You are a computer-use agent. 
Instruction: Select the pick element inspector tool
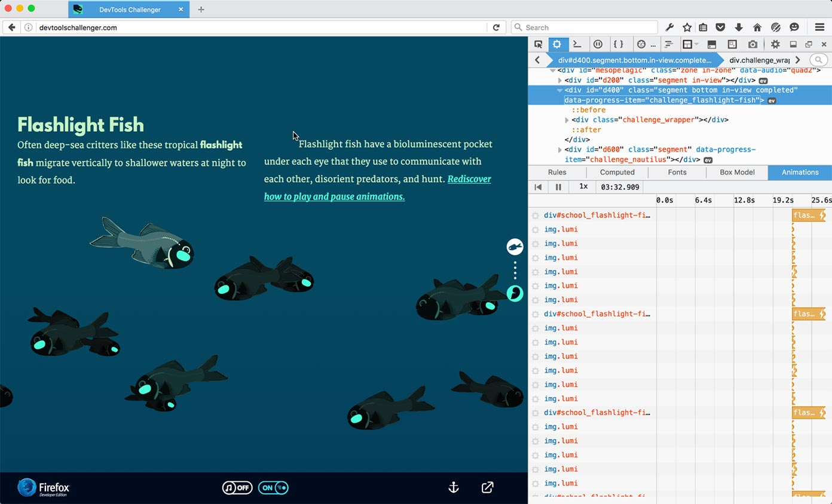(x=539, y=44)
